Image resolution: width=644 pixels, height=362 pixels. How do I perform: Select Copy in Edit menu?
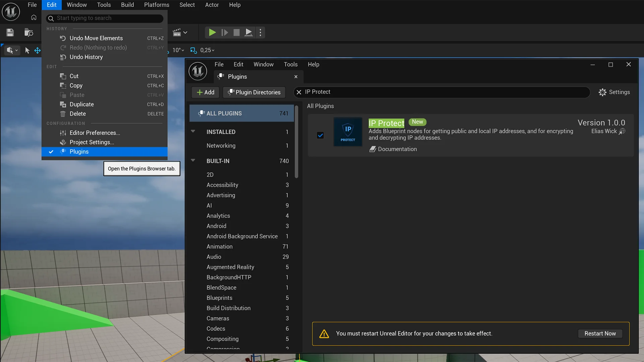click(105, 85)
